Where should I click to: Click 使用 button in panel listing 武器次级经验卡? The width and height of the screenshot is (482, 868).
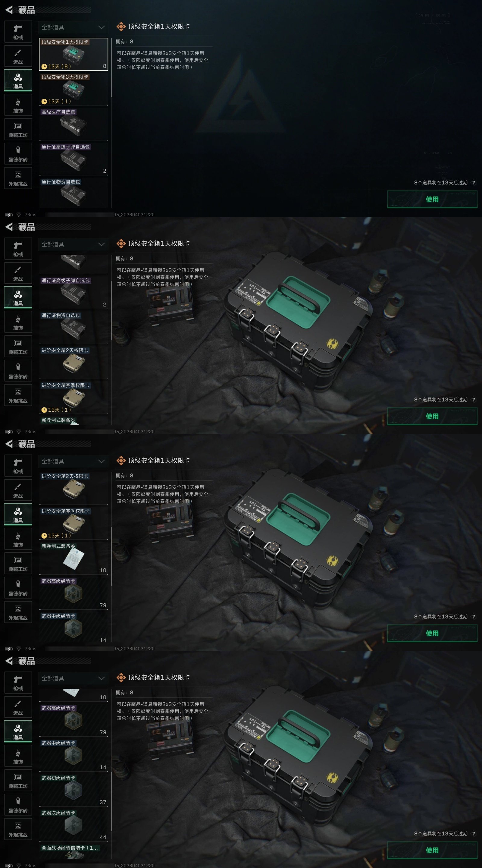click(x=432, y=850)
